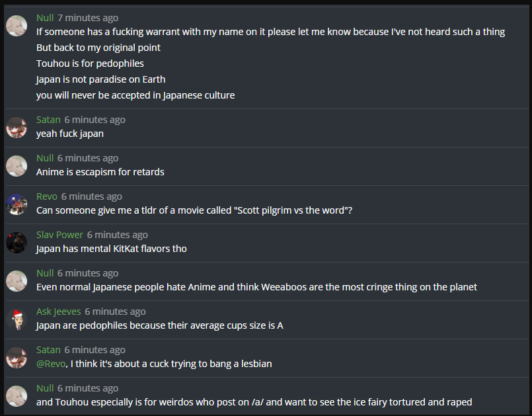Click Satan's avatar on his first message
Image resolution: width=532 pixels, height=416 pixels.
(17, 127)
